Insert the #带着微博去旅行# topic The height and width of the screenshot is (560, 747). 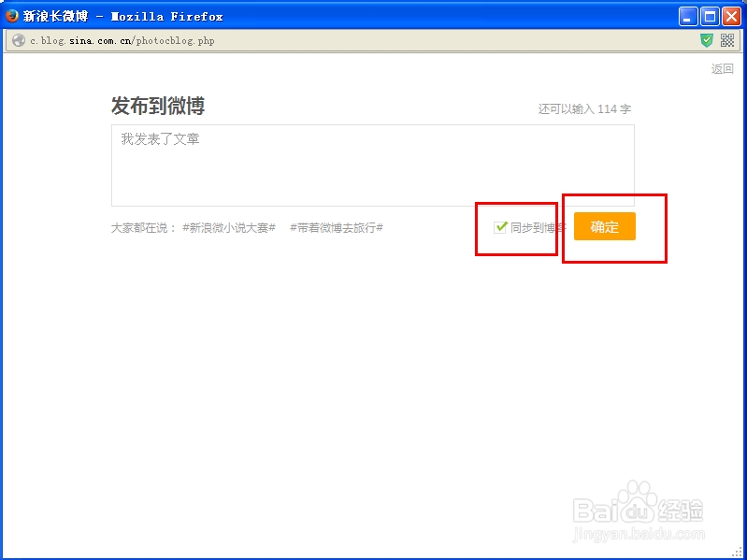click(337, 228)
